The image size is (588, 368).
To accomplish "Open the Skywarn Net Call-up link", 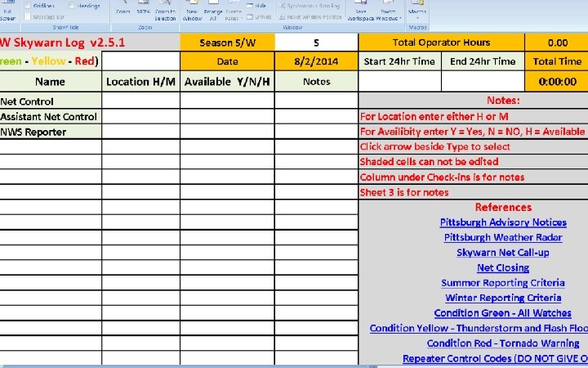I will click(503, 253).
